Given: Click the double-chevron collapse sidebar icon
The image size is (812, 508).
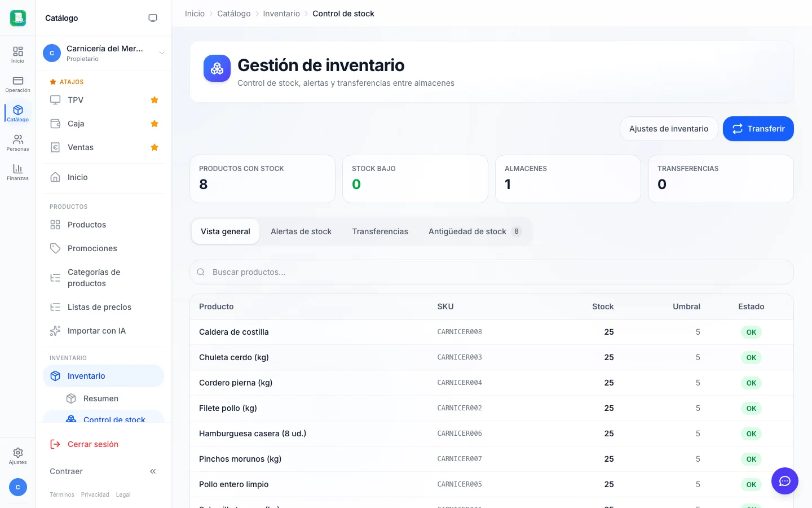Looking at the screenshot, I should [153, 471].
